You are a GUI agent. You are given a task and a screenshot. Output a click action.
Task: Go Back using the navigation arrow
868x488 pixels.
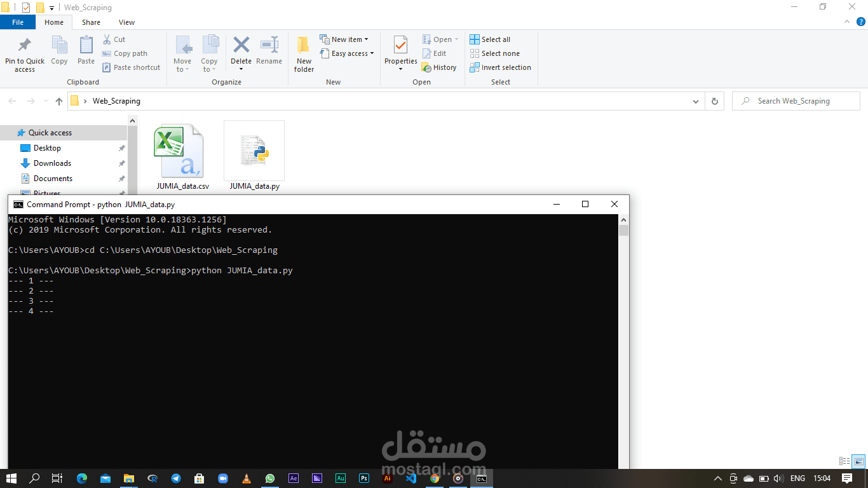click(12, 101)
